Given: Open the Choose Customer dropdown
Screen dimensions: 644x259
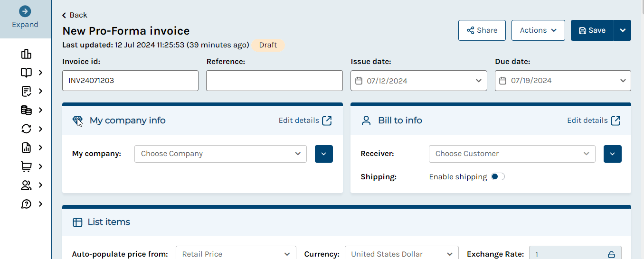Looking at the screenshot, I should pos(512,154).
